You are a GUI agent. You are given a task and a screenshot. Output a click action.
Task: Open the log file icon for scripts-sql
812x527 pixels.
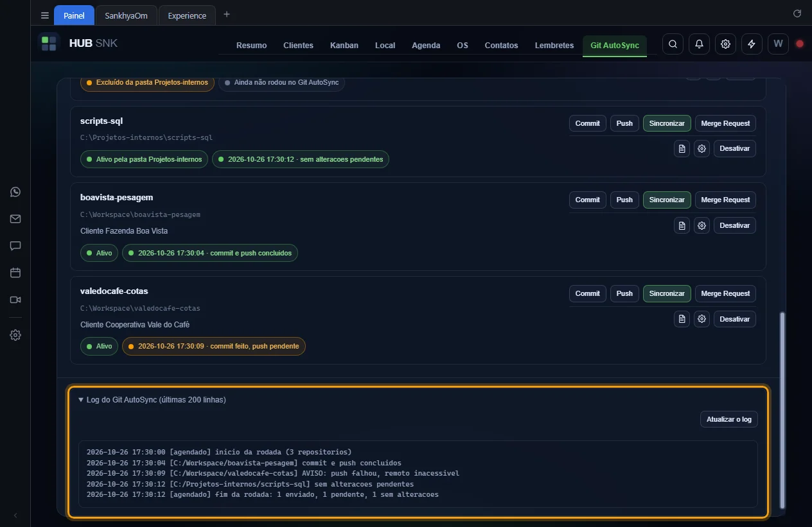(x=682, y=149)
